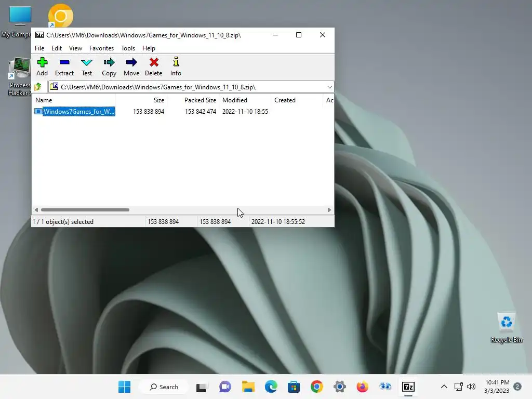Open Settings gear in taskbar

[x=340, y=387]
